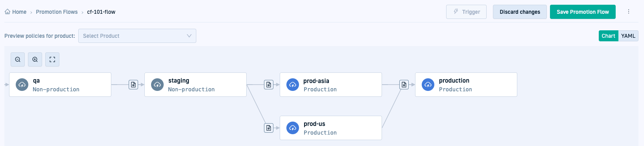Open the three-dot more options menu
644x146 pixels.
click(x=629, y=12)
